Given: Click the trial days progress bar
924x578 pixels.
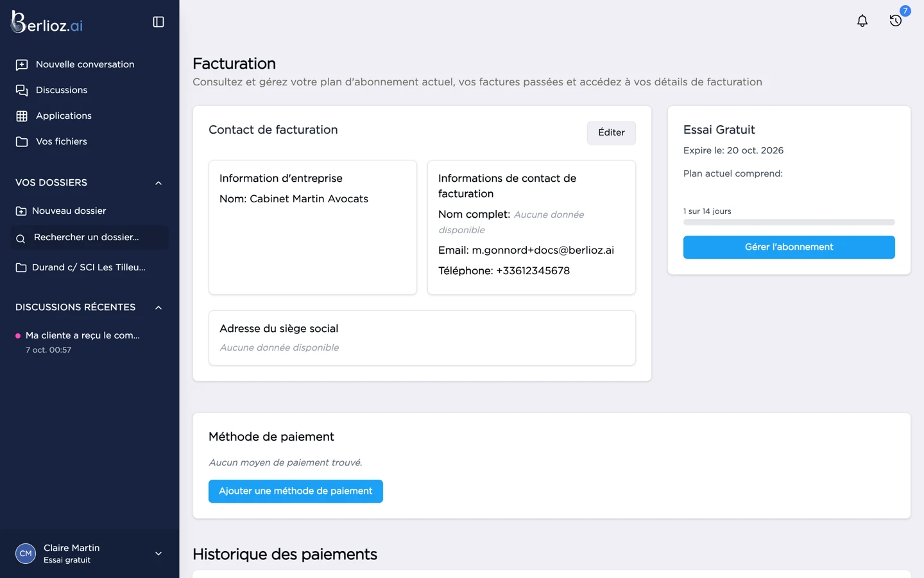Looking at the screenshot, I should (789, 222).
